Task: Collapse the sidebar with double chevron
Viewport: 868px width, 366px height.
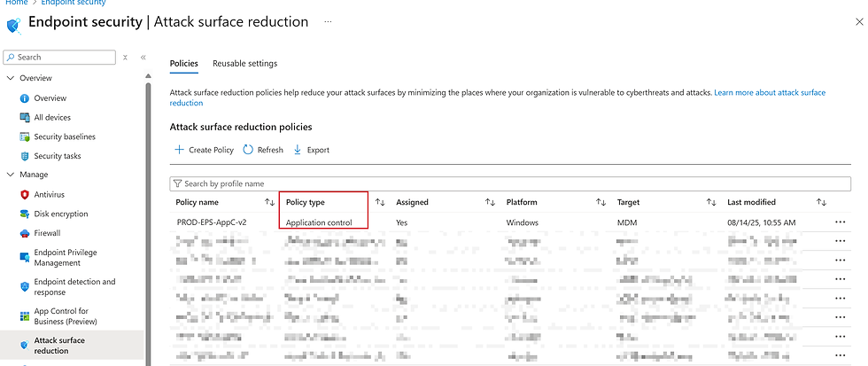Action: coord(143,57)
